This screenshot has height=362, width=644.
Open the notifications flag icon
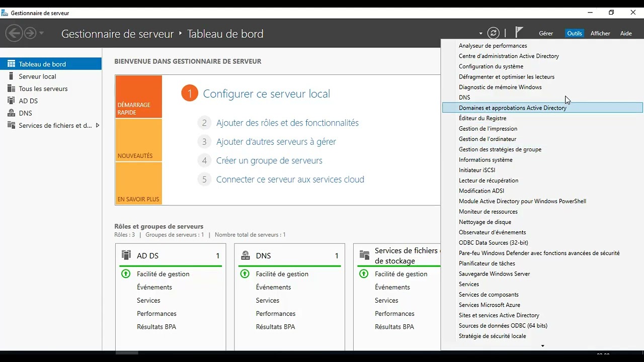pos(519,33)
